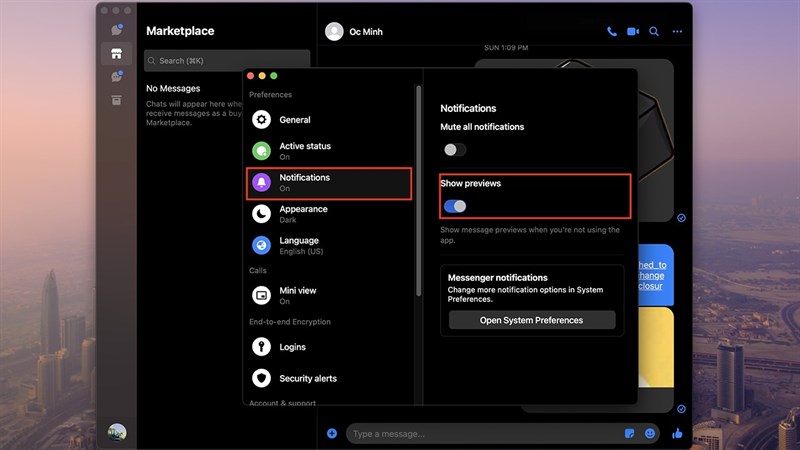
Task: Click Open System Preferences button
Action: [x=532, y=320]
